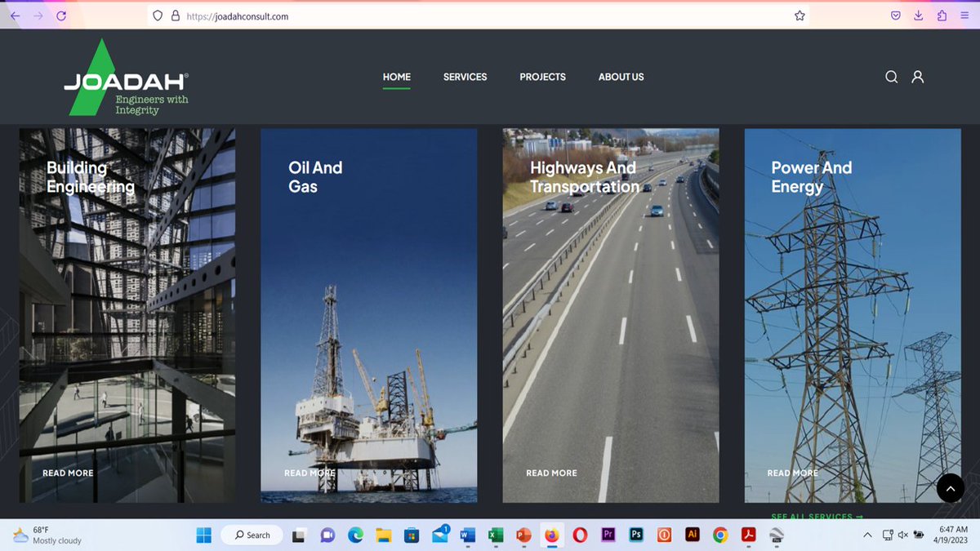980x551 pixels.
Task: Click the Firefox taskbar icon
Action: click(552, 535)
